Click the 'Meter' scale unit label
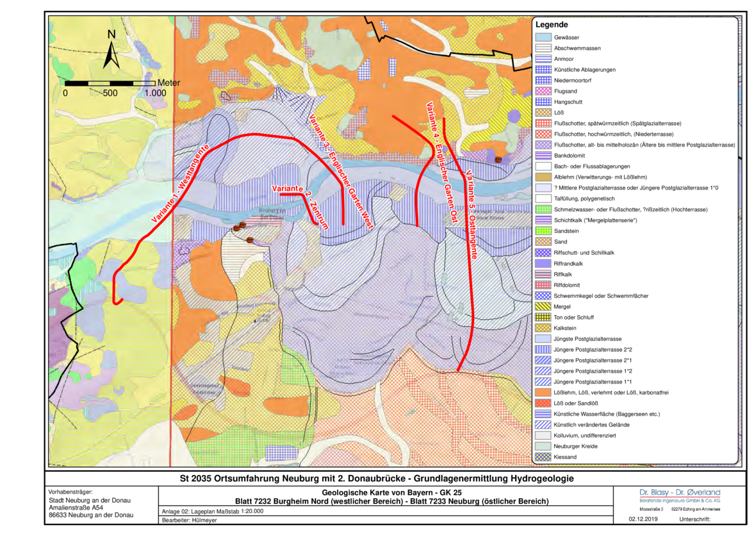Screen dimensions: 756x534 pos(168,83)
